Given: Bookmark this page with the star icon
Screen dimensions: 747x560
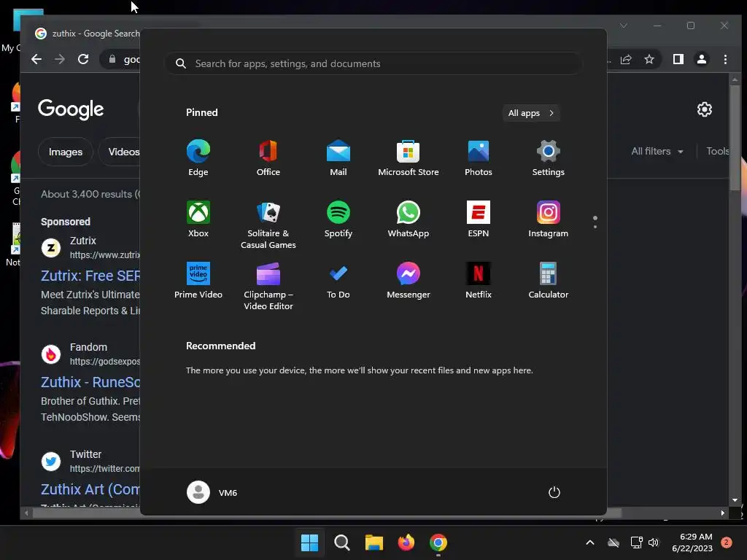Looking at the screenshot, I should coord(649,59).
